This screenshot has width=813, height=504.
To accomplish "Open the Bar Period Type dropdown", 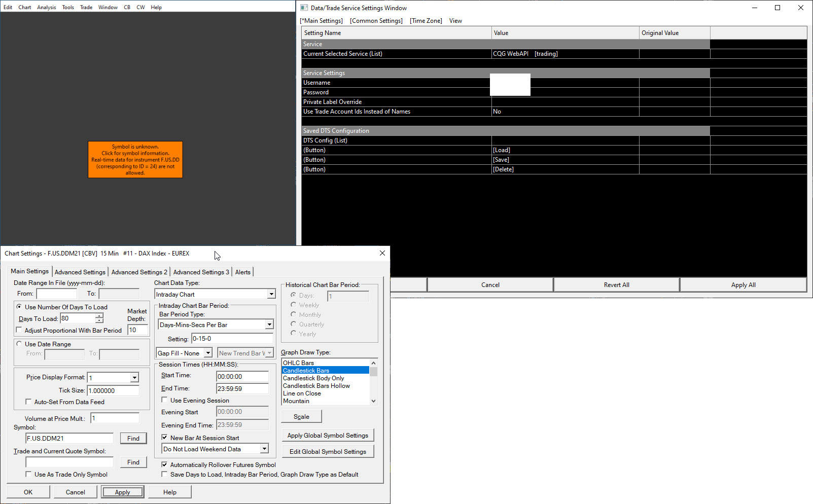I will click(x=269, y=325).
